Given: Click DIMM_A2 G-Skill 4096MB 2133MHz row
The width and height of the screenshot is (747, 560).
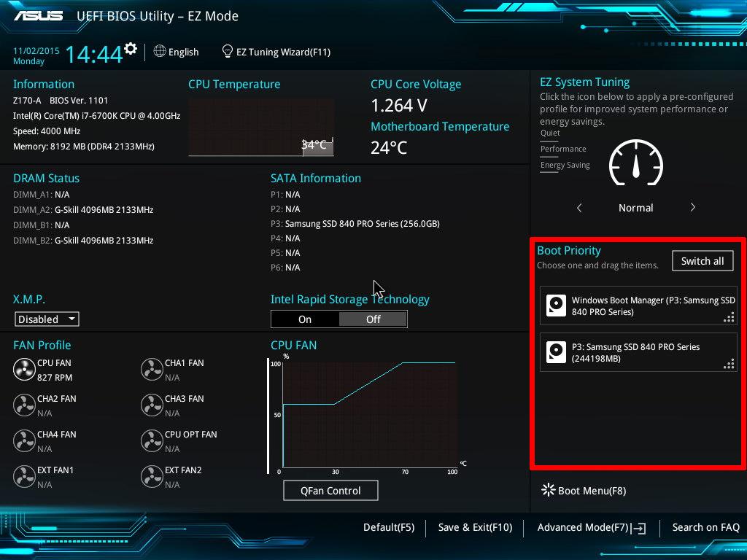Looking at the screenshot, I should [83, 209].
